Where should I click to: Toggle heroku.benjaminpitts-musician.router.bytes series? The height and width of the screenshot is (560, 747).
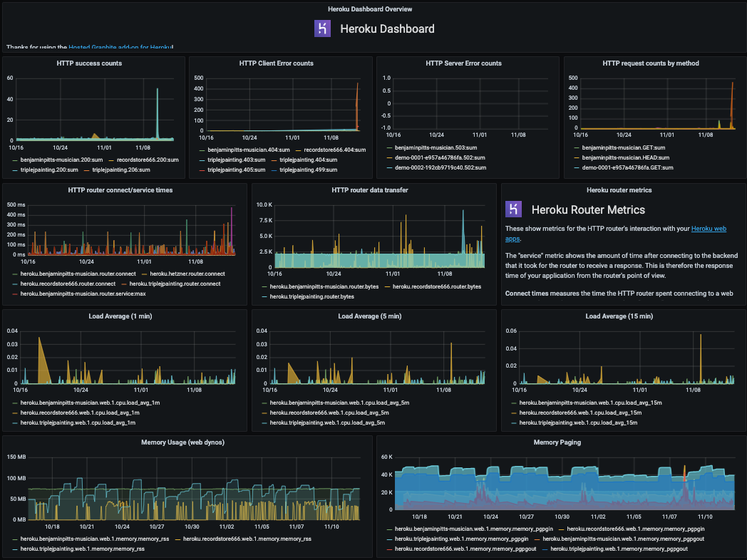click(324, 286)
